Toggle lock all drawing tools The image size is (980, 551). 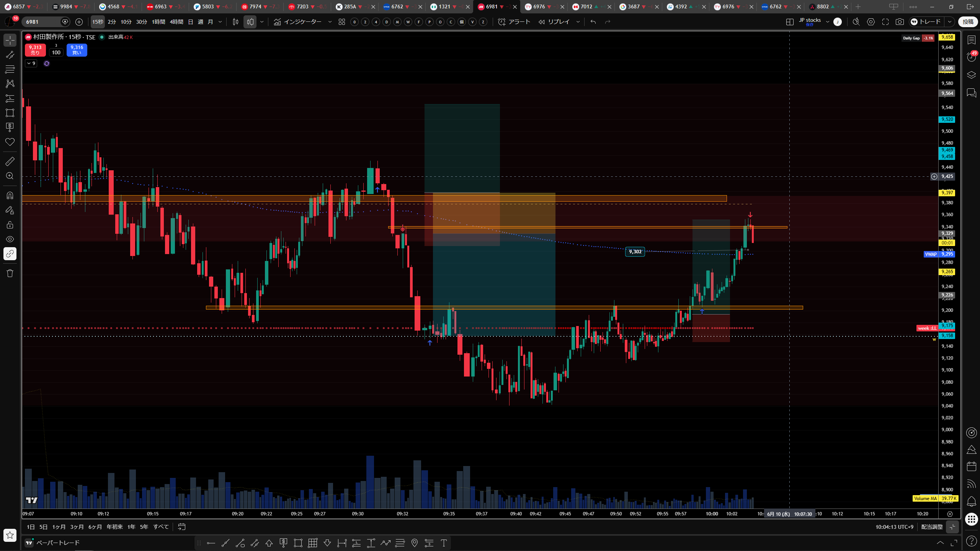10,225
